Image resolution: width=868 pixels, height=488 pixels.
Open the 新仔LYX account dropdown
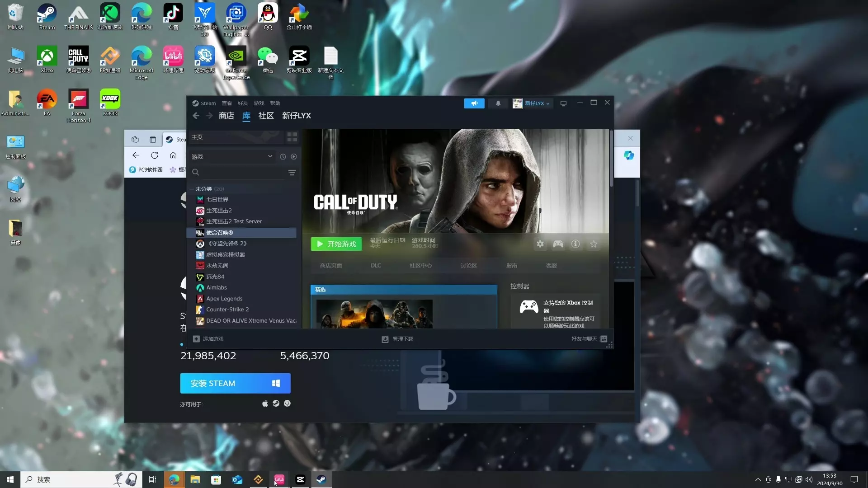[x=536, y=103]
